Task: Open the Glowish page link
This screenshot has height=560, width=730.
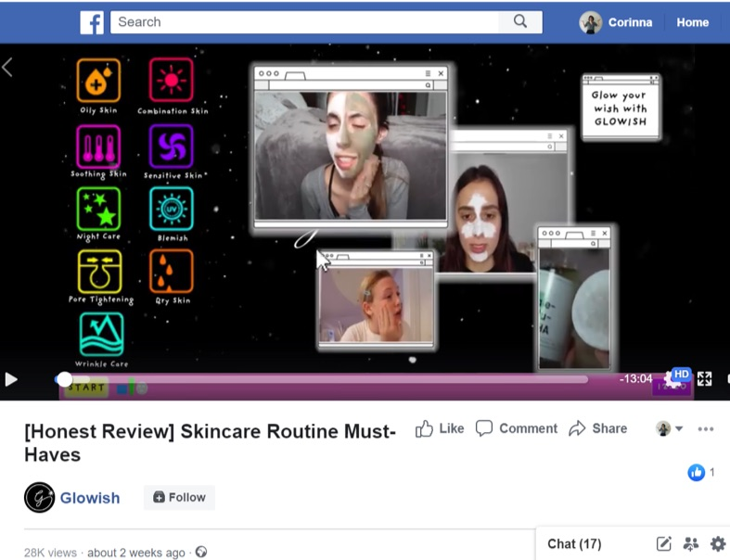Action: [x=90, y=498]
